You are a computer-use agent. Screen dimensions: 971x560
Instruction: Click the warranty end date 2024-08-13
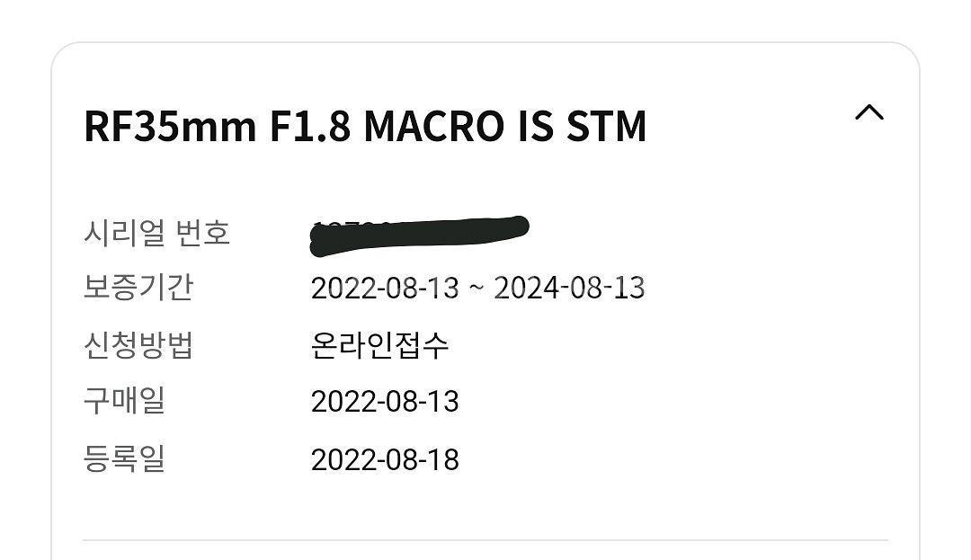pos(569,289)
